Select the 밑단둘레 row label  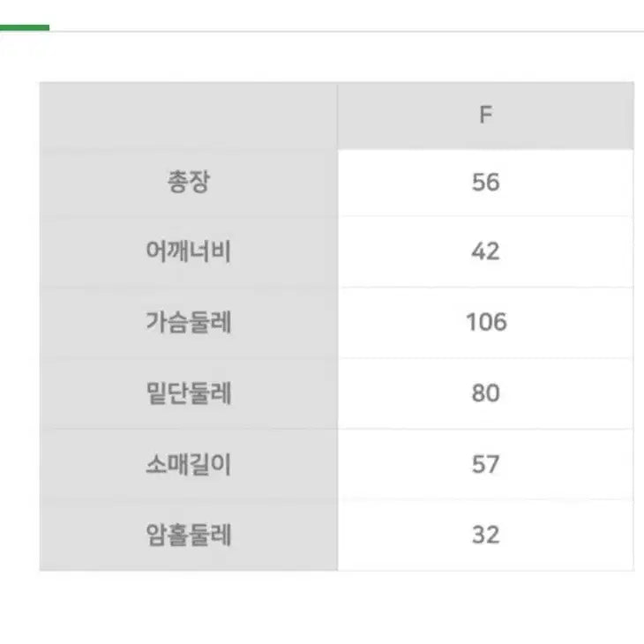tap(188, 393)
